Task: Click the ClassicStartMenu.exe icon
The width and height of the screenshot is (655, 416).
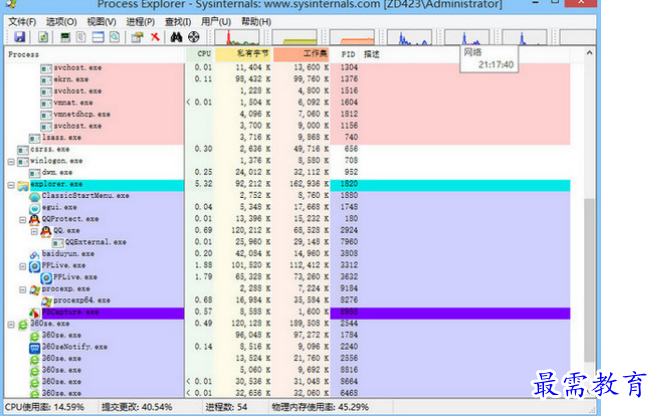Action: [34, 196]
